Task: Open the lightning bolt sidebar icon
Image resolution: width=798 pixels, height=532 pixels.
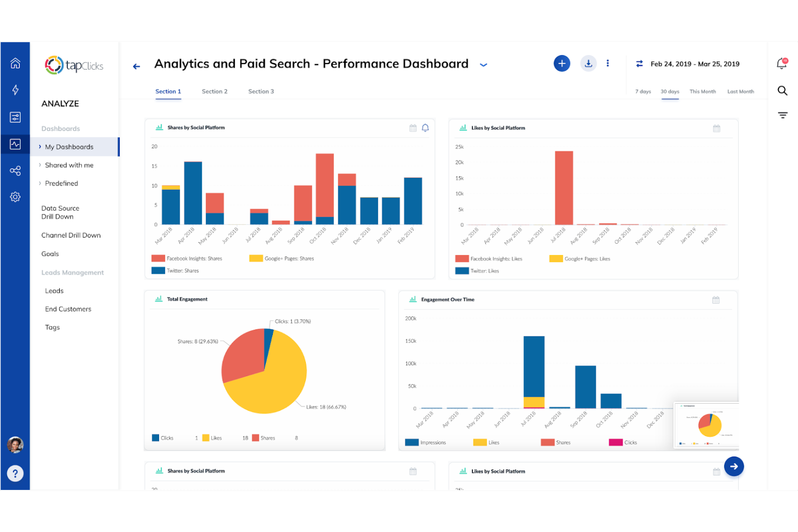Action: (15, 90)
